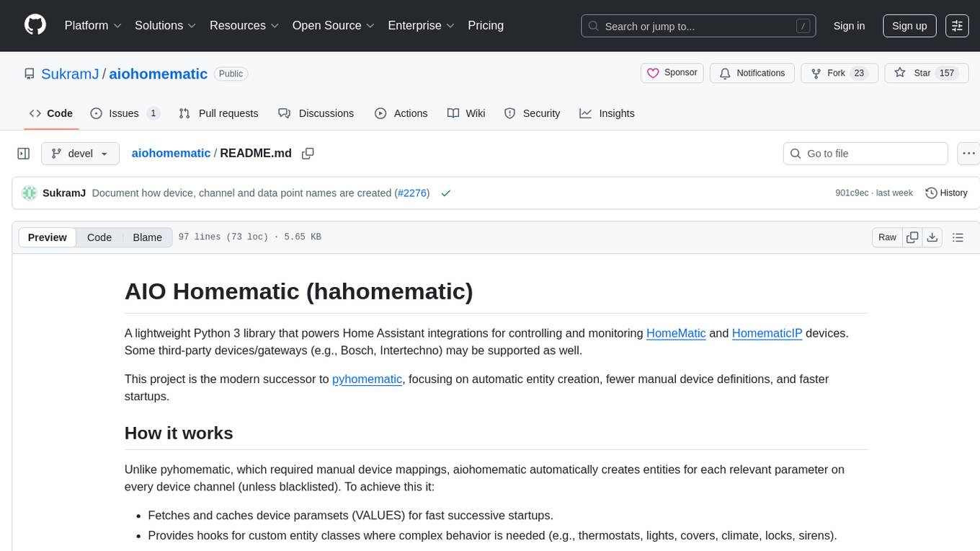Open the Insights tab
The width and height of the screenshot is (980, 551).
click(607, 113)
